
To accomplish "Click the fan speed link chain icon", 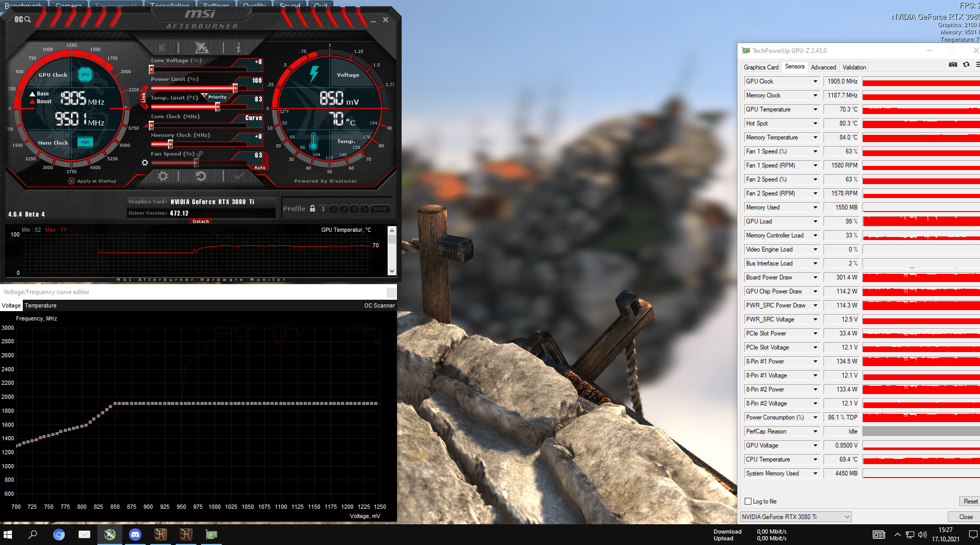I will pyautogui.click(x=200, y=154).
